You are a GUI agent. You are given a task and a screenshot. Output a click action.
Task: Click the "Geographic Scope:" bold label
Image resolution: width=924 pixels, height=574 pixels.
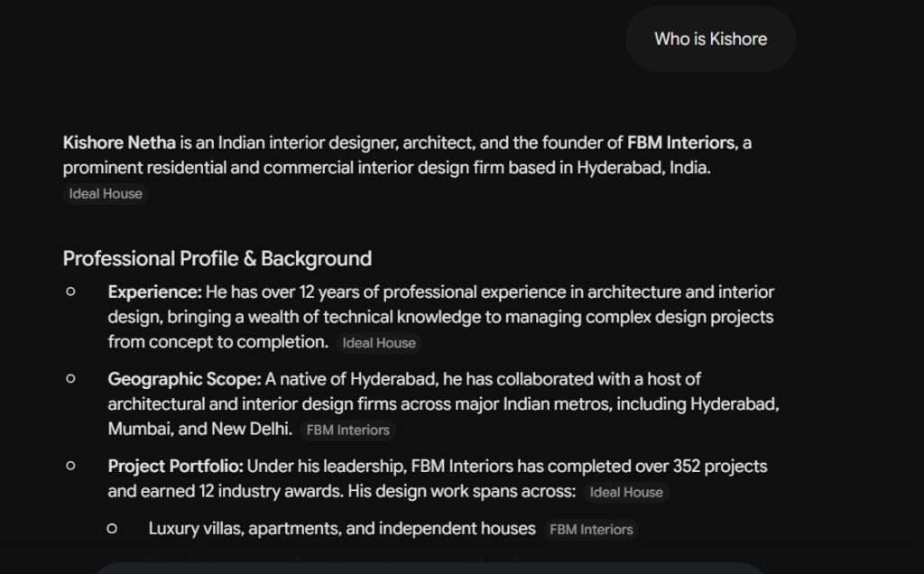184,379
